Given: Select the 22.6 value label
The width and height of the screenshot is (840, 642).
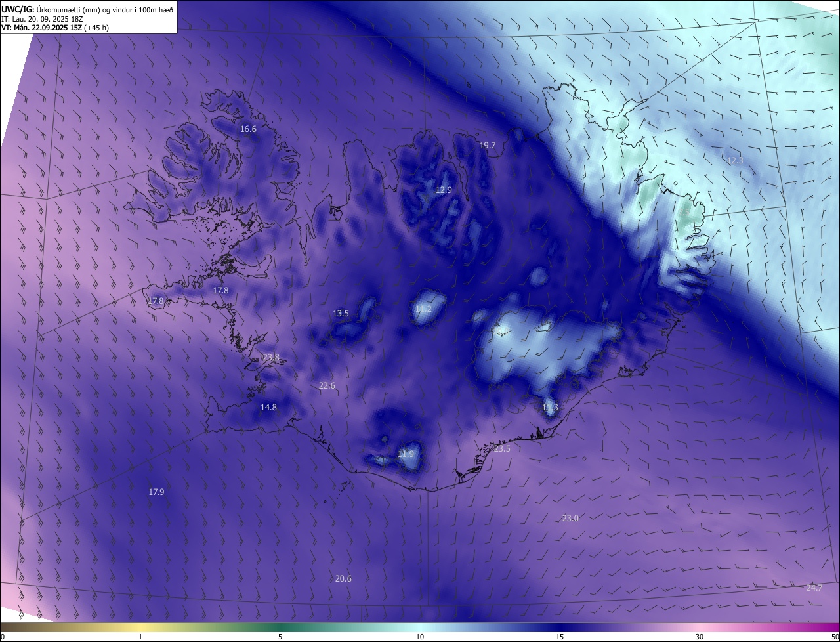Looking at the screenshot, I should pyautogui.click(x=327, y=386).
